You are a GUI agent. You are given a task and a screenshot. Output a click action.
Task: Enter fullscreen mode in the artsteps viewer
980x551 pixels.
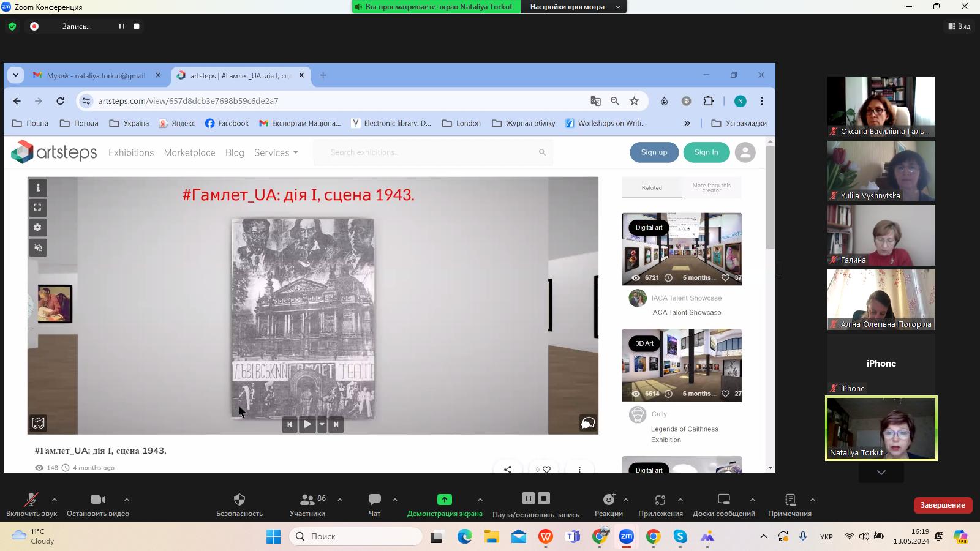38,208
